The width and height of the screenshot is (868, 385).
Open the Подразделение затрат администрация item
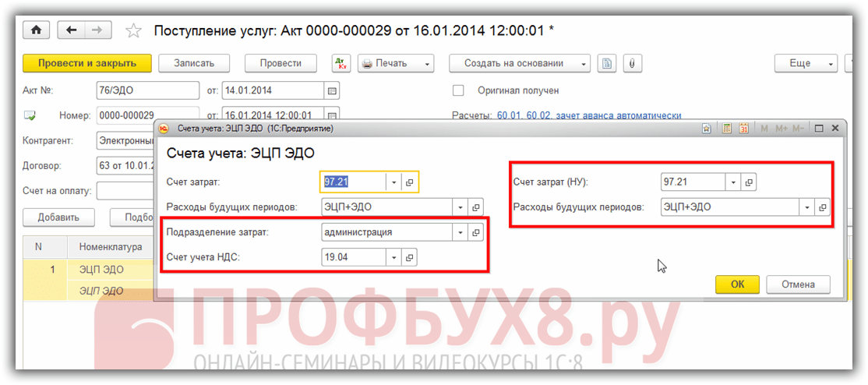click(475, 232)
